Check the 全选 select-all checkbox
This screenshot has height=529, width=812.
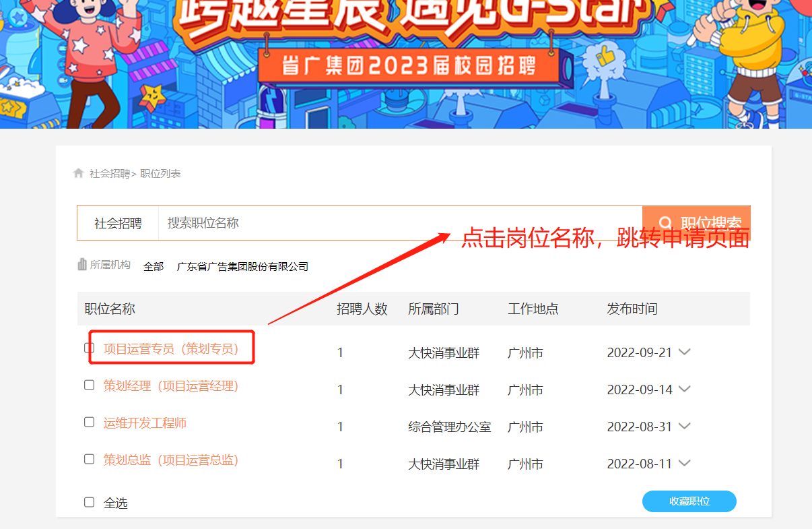click(89, 502)
